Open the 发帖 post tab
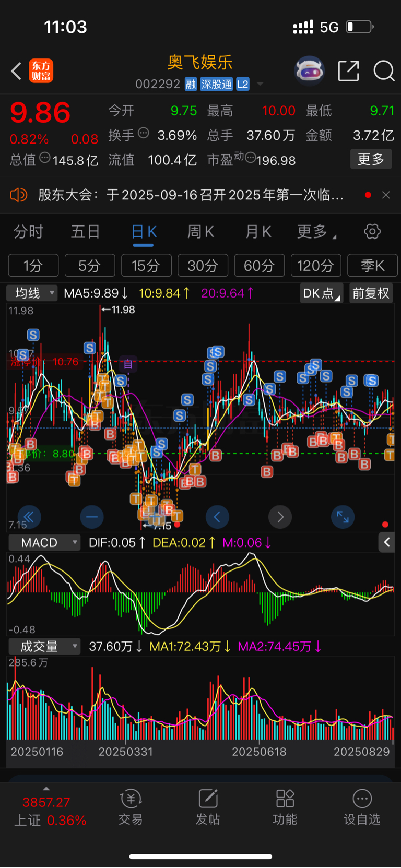The width and height of the screenshot is (401, 868). pos(208,807)
